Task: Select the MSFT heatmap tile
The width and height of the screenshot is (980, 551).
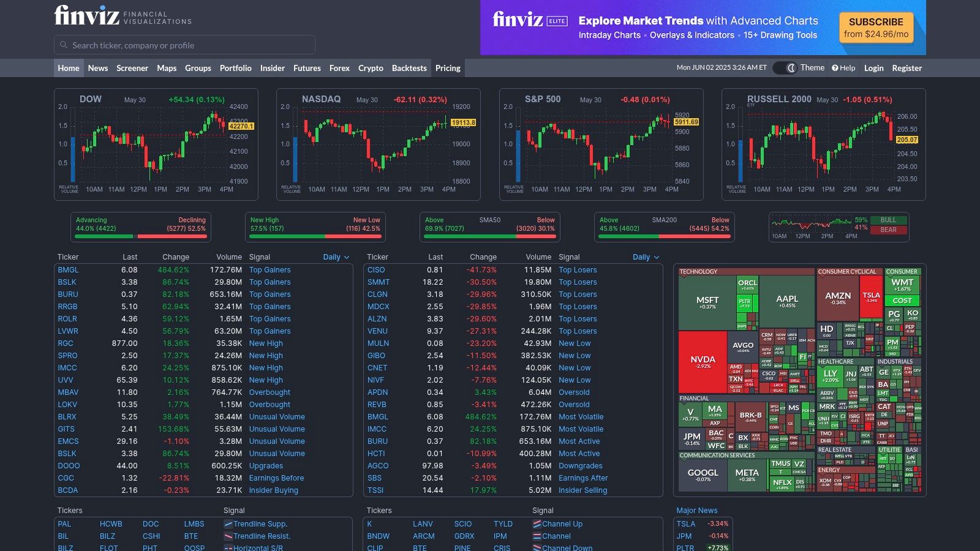Action: coord(707,302)
